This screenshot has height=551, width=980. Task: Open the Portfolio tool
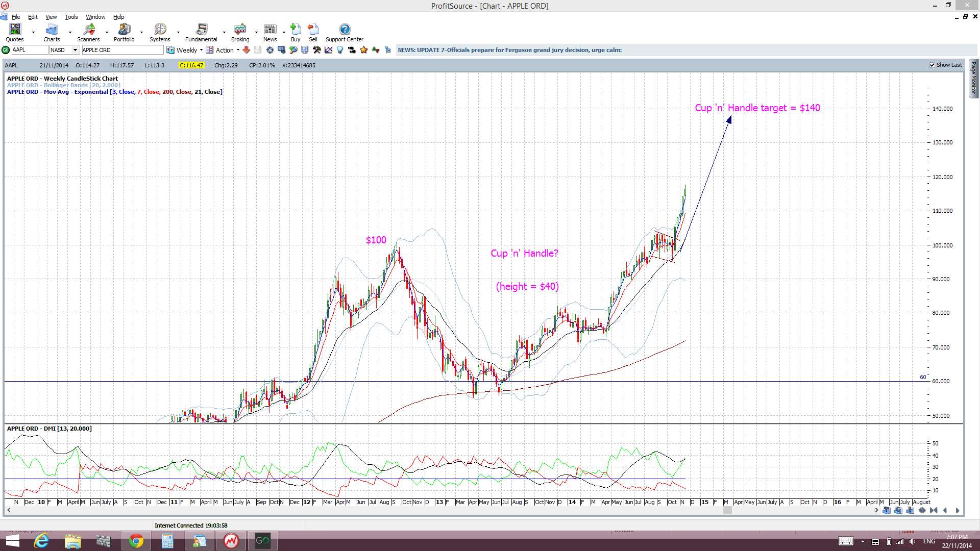[124, 33]
